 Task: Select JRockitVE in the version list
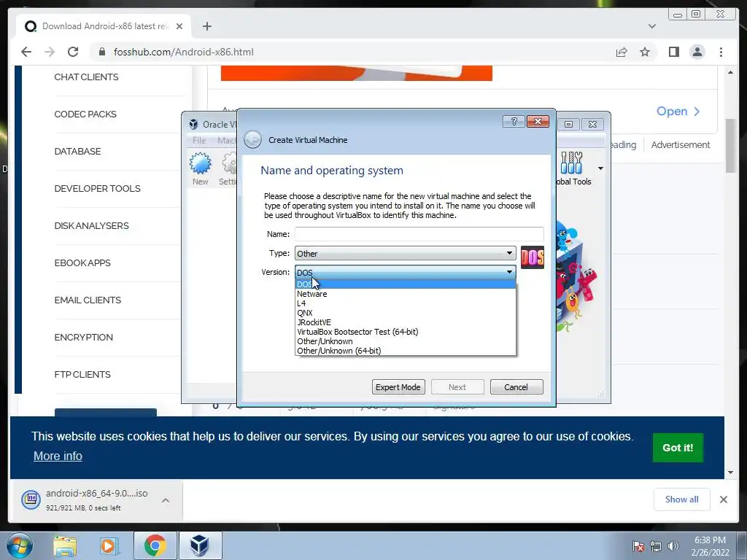click(x=405, y=322)
